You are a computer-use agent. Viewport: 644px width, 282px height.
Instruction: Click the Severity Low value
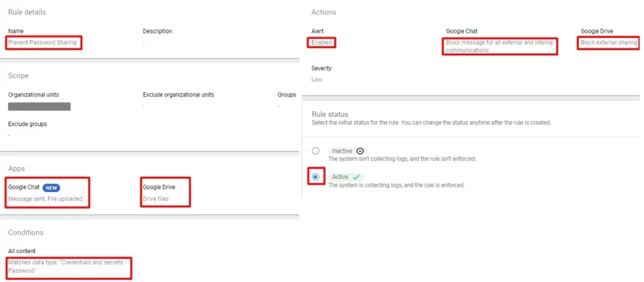317,80
